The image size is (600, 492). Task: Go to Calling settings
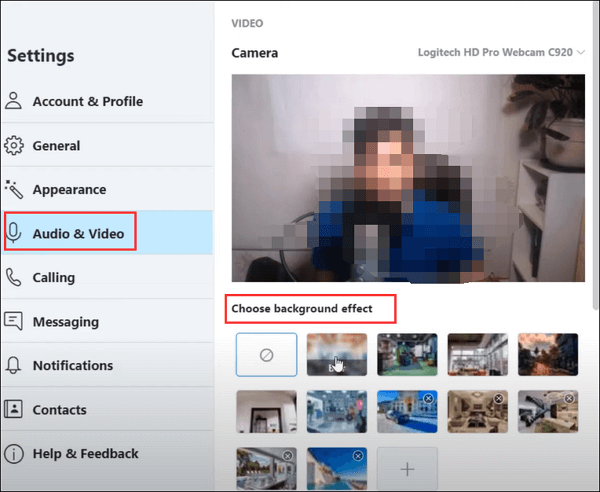click(x=107, y=277)
